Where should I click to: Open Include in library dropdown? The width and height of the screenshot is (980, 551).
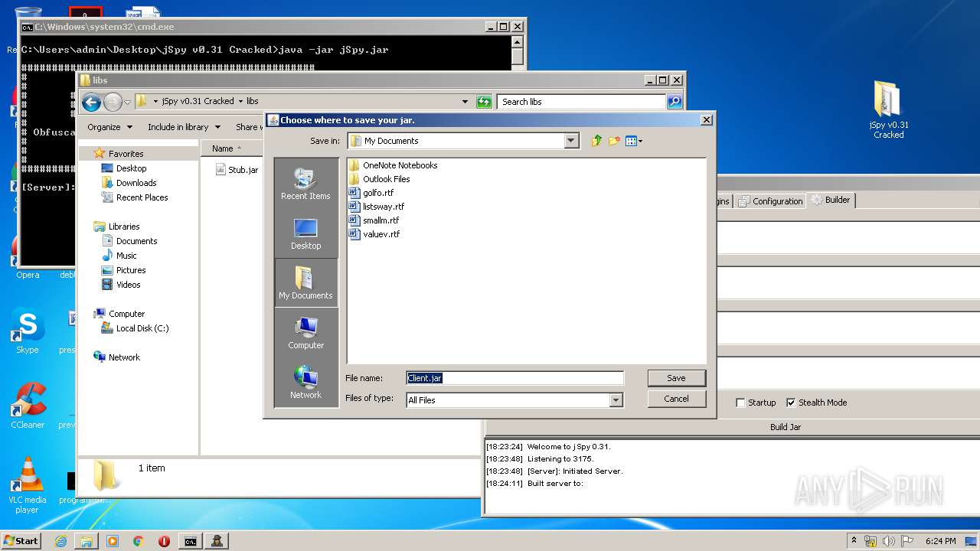[x=184, y=127]
